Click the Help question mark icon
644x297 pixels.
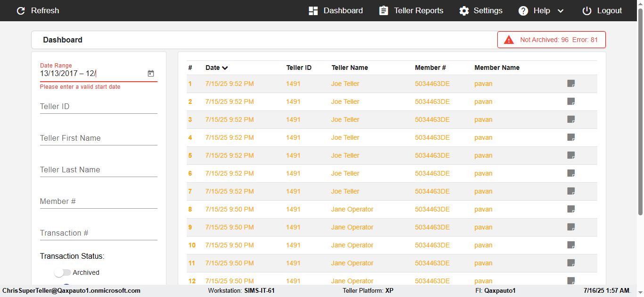click(x=523, y=10)
